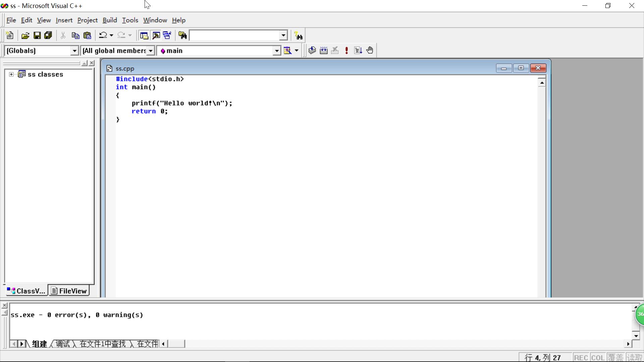Click the Go debug icon
The height and width of the screenshot is (362, 644).
point(358,51)
